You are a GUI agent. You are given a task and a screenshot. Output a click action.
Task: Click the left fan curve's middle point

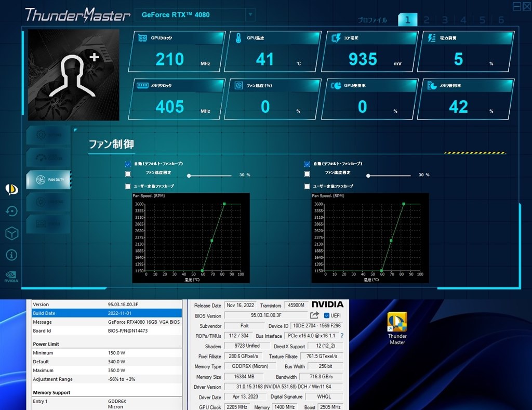[212, 241]
